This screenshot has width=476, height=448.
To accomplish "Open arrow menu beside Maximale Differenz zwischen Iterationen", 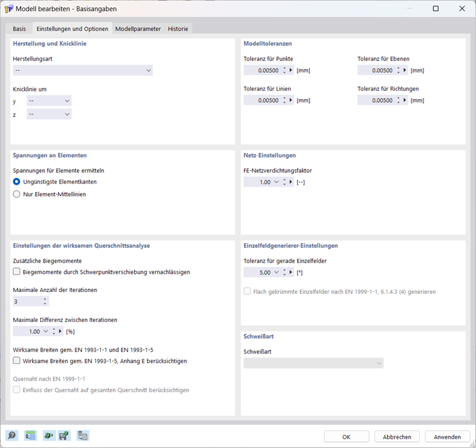I will coord(60,331).
